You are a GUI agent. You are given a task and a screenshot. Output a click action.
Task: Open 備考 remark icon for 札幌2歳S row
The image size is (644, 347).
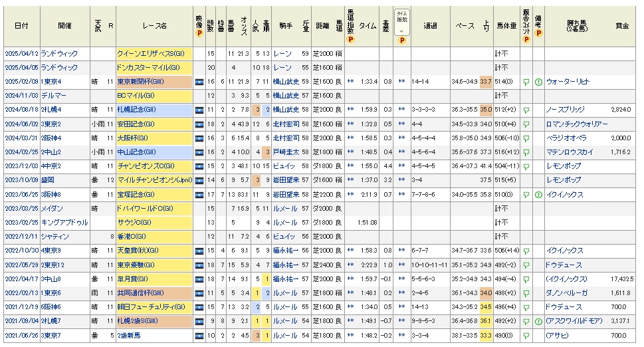pos(538,322)
